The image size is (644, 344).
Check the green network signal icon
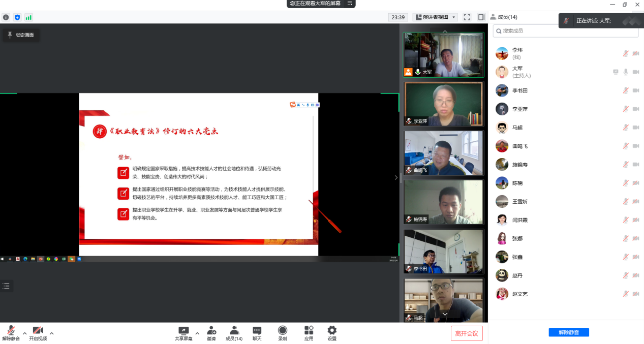coord(28,17)
